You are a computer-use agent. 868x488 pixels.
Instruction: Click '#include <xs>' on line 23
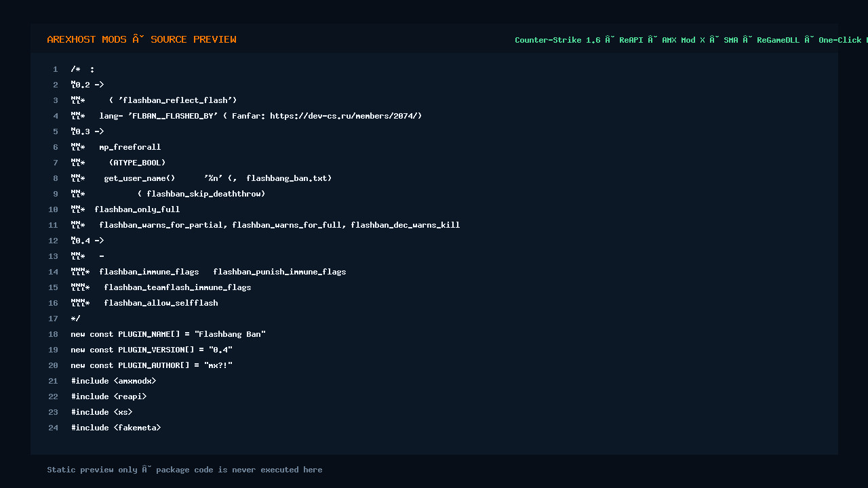click(x=102, y=412)
